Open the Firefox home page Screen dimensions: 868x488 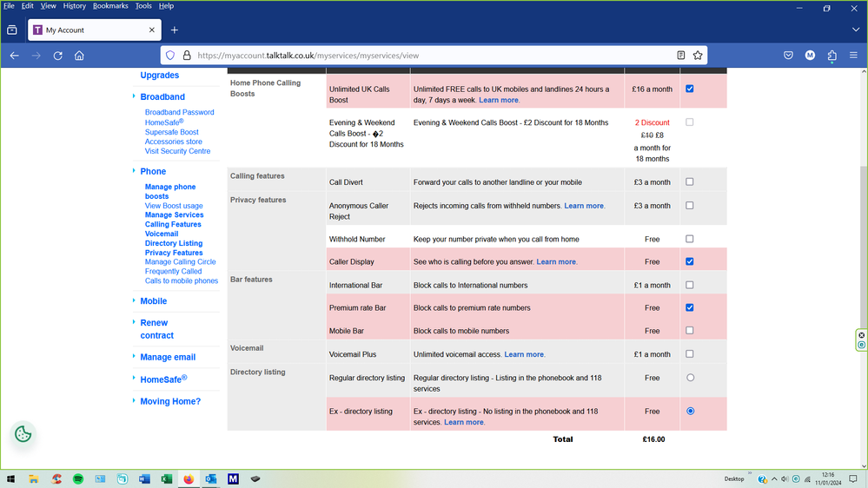click(x=79, y=56)
